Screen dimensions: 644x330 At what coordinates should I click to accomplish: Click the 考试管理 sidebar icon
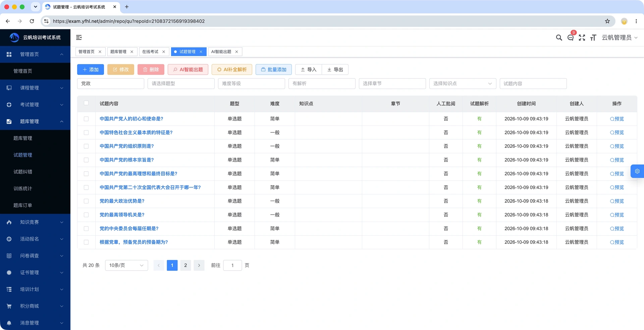[9, 105]
